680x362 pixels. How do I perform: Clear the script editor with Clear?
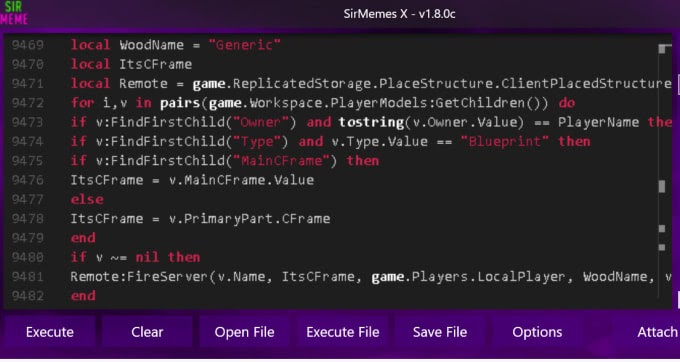coord(147,332)
